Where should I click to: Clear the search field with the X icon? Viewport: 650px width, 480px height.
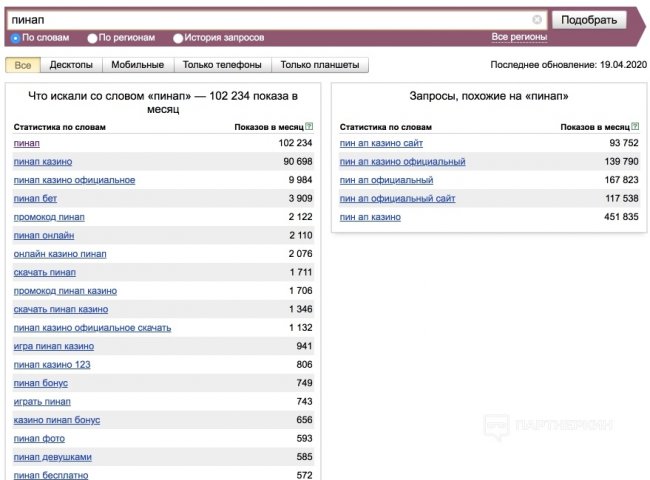(537, 20)
